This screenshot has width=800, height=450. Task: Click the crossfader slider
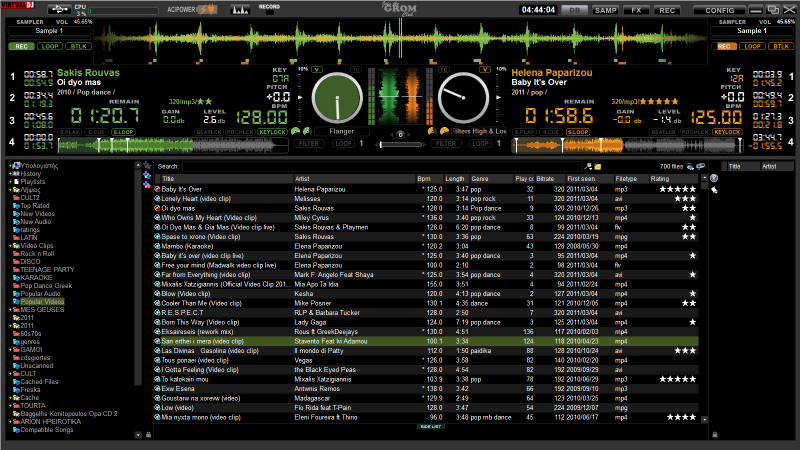[x=401, y=144]
